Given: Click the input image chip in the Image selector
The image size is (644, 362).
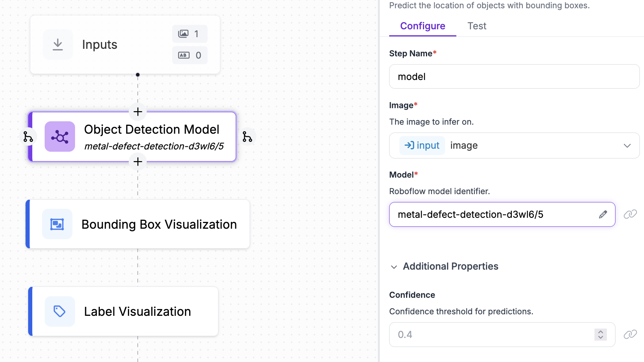Looking at the screenshot, I should pos(422,145).
